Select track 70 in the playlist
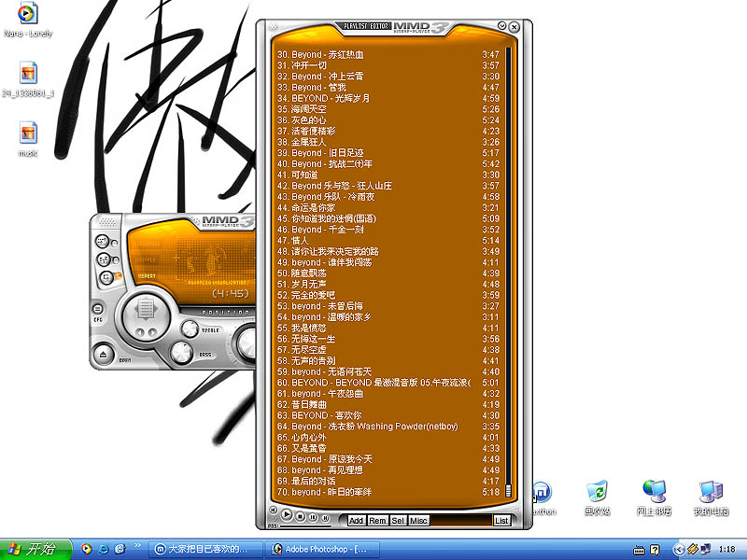The height and width of the screenshot is (560, 747). 388,493
